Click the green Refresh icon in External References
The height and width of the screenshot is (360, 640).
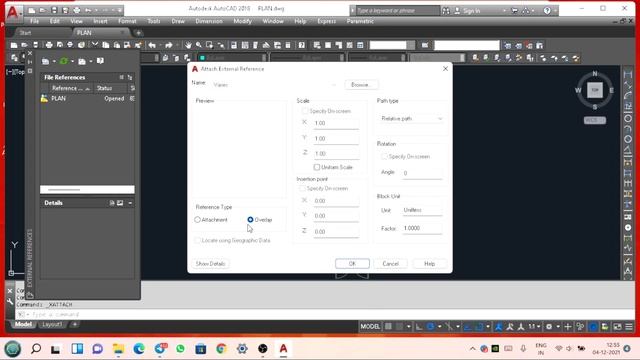[x=64, y=61]
